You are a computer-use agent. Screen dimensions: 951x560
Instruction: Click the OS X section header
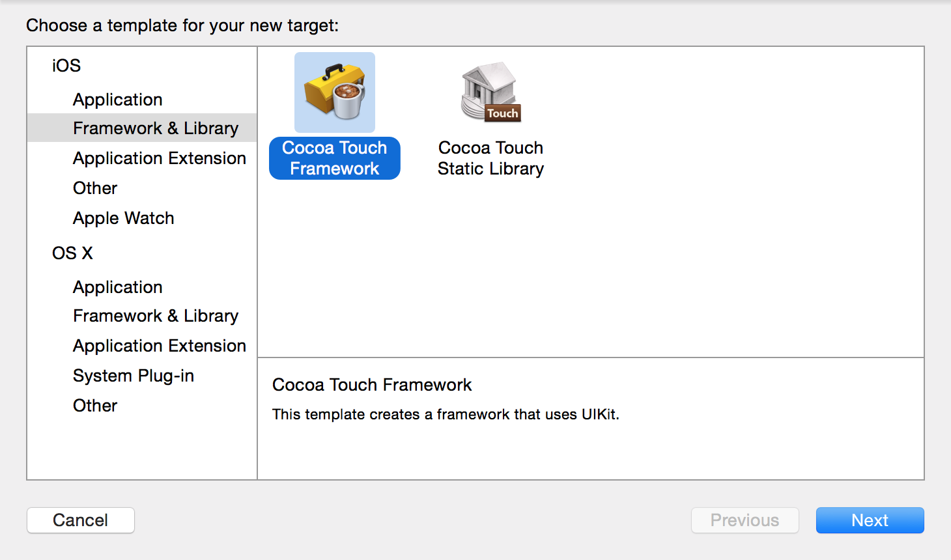click(72, 253)
